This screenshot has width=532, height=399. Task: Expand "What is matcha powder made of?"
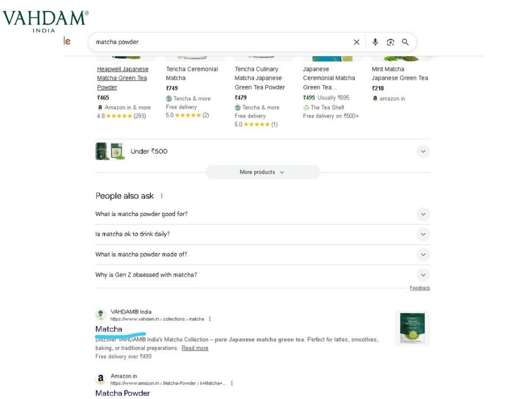coord(423,255)
